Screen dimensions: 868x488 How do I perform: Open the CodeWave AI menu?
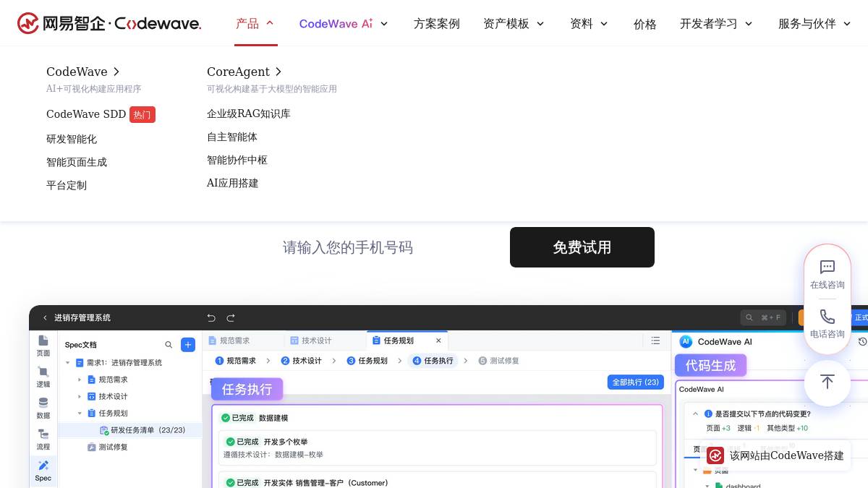(x=336, y=23)
